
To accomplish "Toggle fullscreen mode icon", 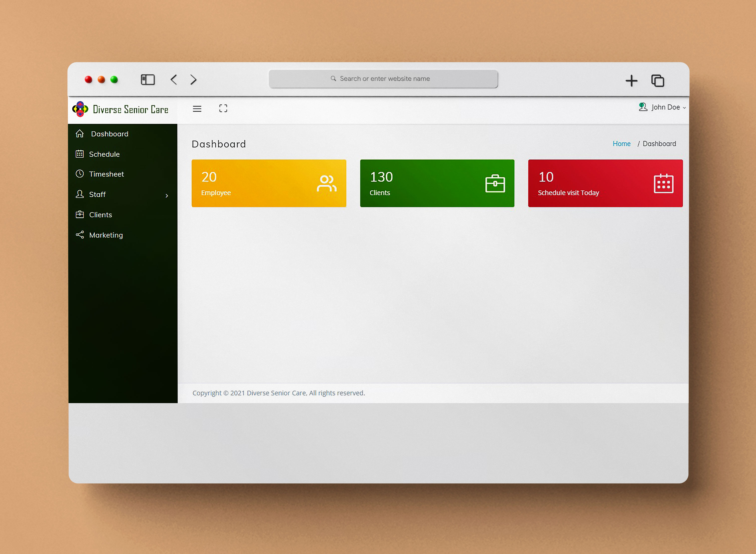I will 223,108.
